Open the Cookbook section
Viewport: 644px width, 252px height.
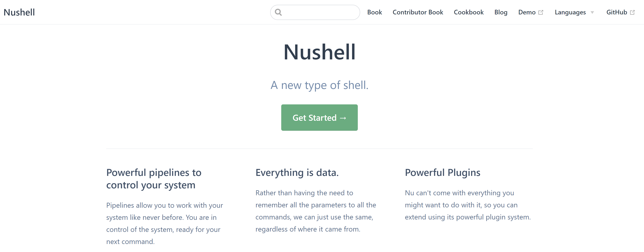tap(469, 12)
